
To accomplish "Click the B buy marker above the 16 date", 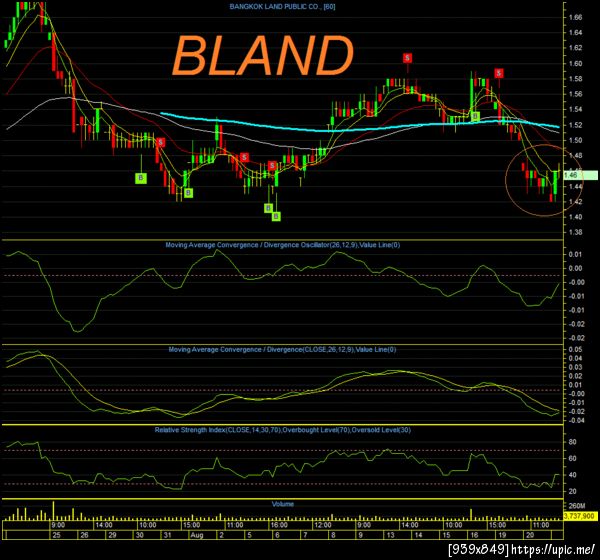I will coord(475,116).
